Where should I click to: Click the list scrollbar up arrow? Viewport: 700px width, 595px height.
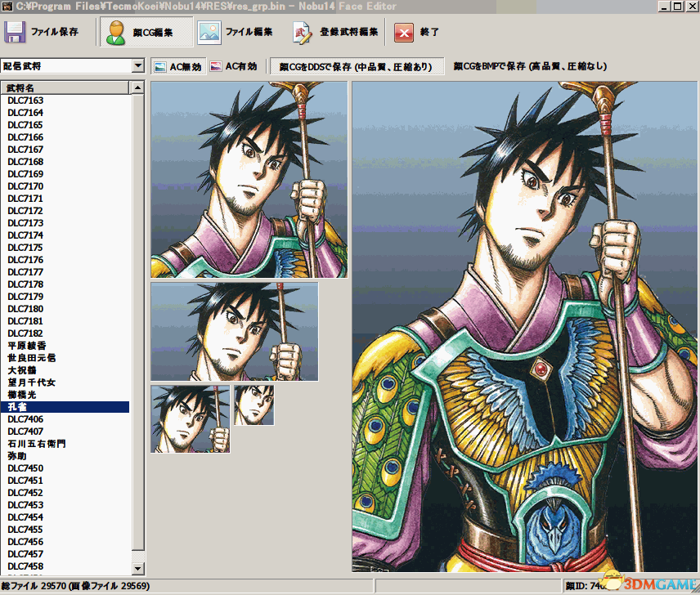(138, 88)
